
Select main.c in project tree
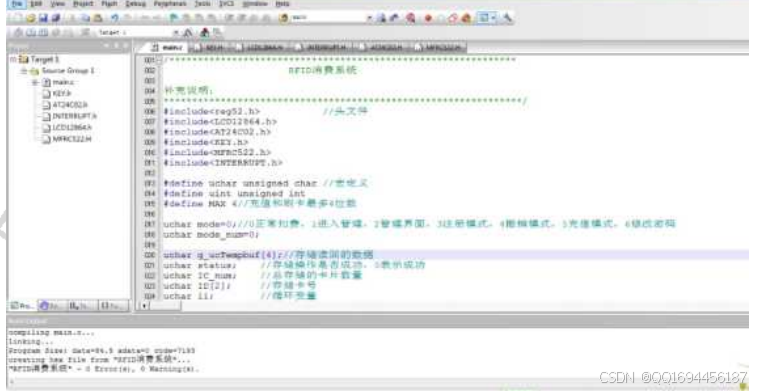point(63,82)
